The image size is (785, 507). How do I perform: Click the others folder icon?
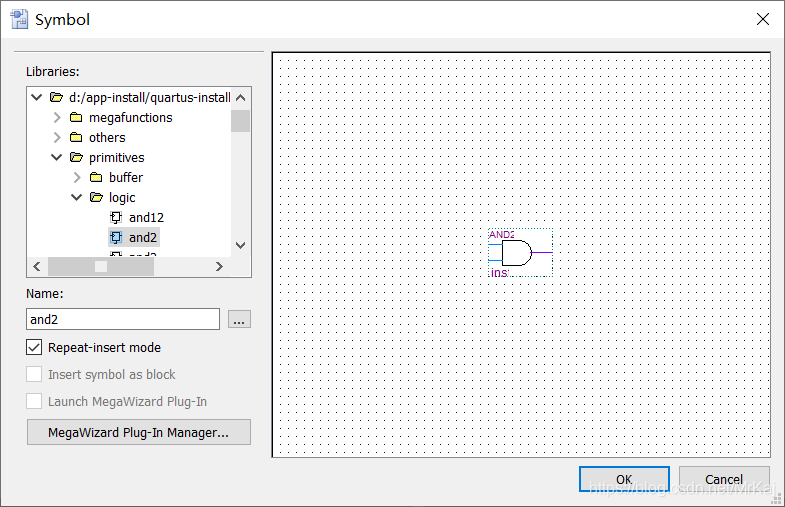(76, 138)
